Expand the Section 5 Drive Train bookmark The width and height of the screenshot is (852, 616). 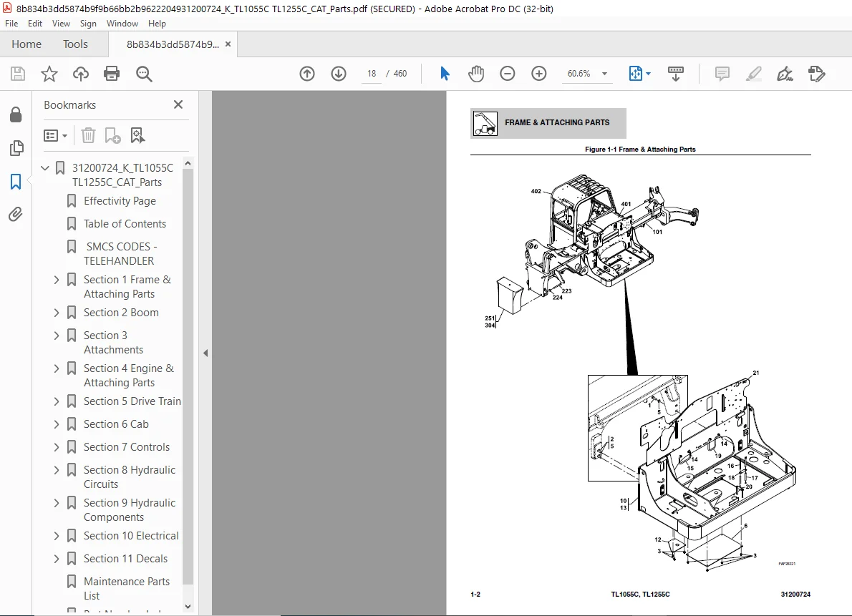pos(57,401)
